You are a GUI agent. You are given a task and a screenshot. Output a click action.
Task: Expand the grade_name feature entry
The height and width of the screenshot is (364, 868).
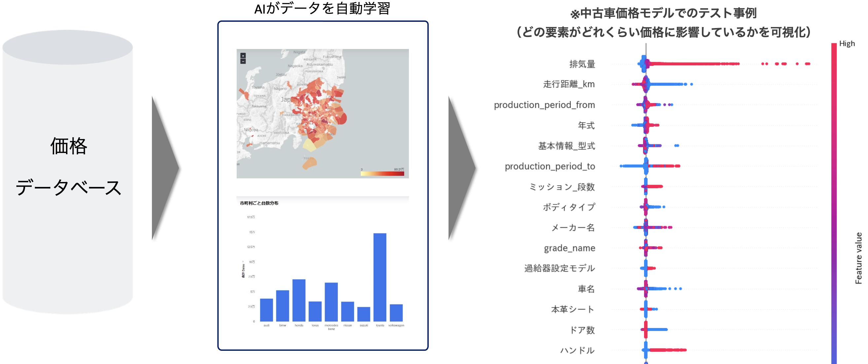[570, 248]
